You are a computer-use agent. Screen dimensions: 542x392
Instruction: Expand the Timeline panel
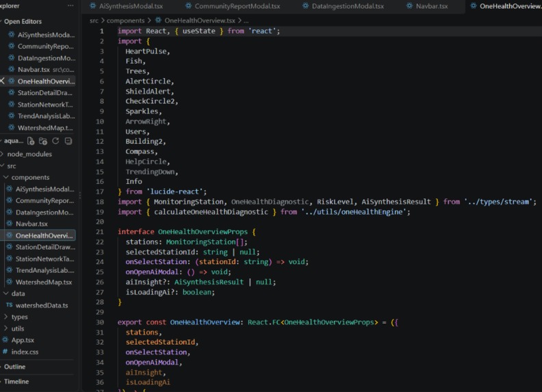pos(16,382)
